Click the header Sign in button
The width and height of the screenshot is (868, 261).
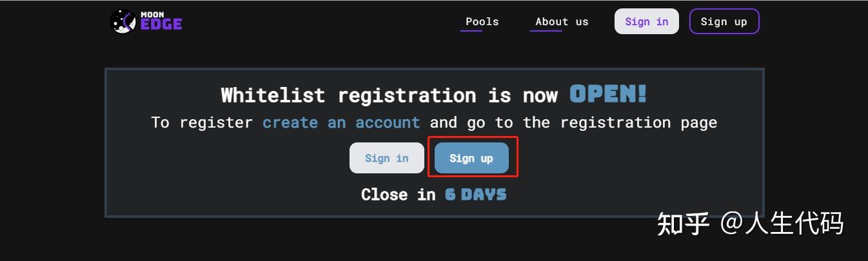click(647, 21)
